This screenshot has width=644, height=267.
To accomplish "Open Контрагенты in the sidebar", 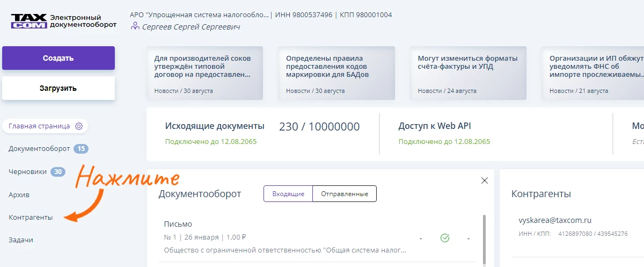I will 31,218.
